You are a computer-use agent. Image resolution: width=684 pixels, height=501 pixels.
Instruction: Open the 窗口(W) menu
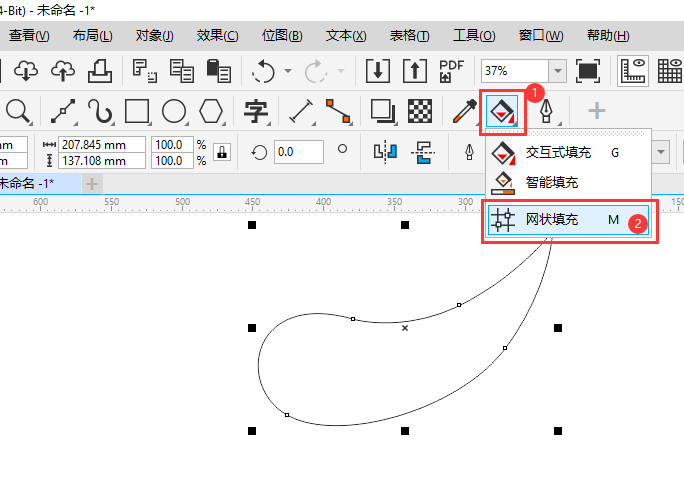[x=541, y=35]
